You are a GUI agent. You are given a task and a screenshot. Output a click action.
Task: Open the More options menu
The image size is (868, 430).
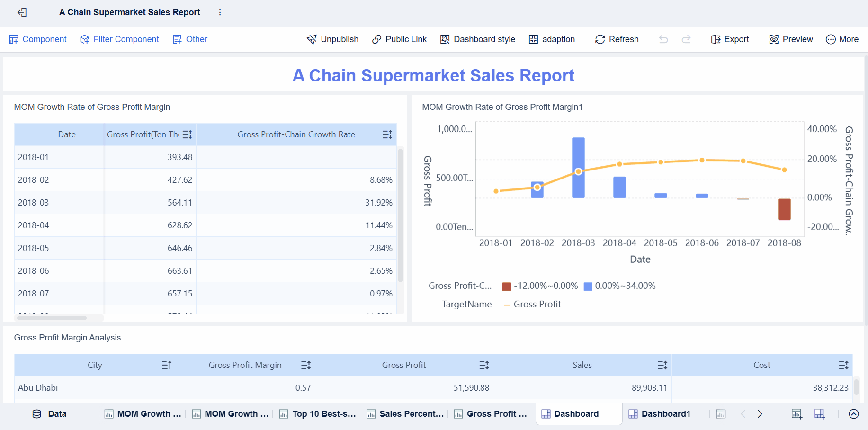(x=842, y=39)
